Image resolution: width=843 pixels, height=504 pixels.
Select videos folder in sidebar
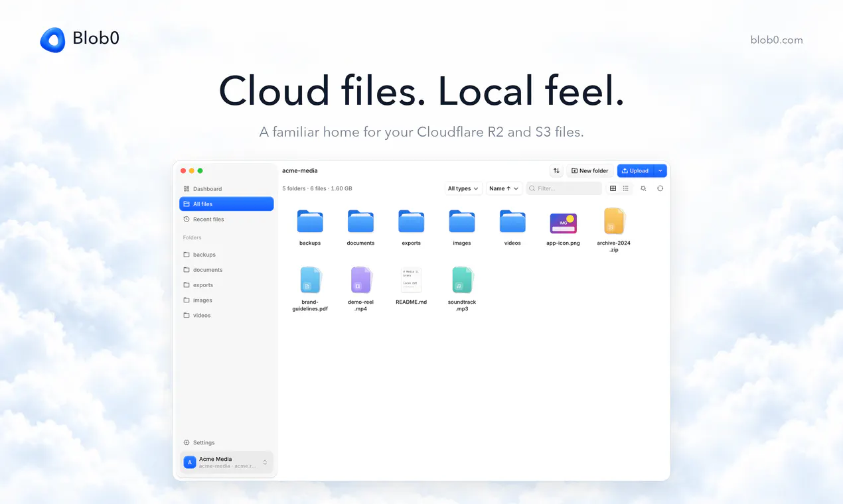[x=226, y=316]
